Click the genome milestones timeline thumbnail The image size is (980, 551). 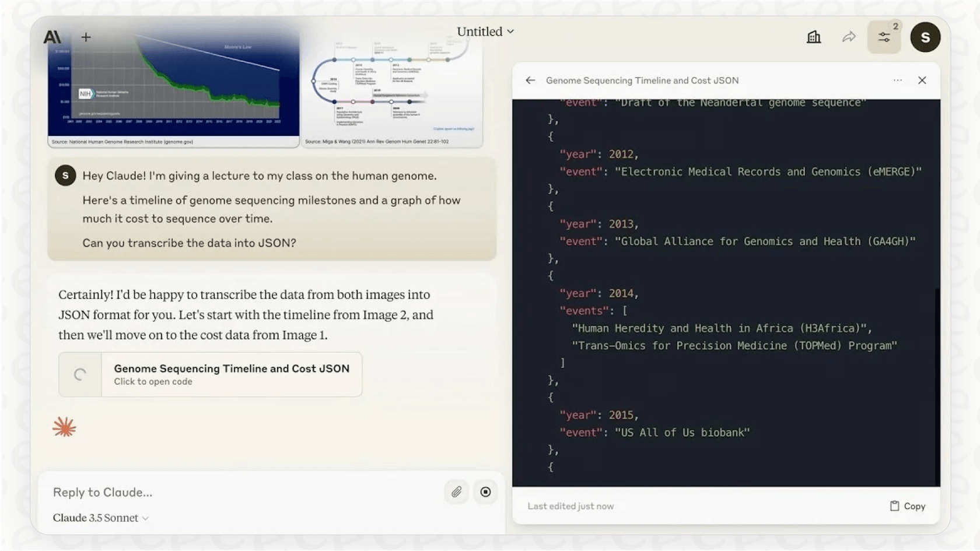[x=393, y=87]
